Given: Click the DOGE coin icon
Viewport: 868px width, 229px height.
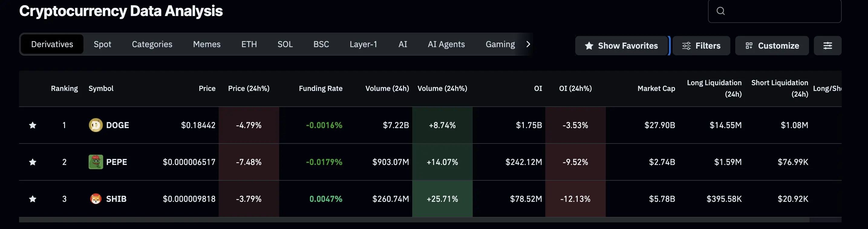Looking at the screenshot, I should (96, 125).
